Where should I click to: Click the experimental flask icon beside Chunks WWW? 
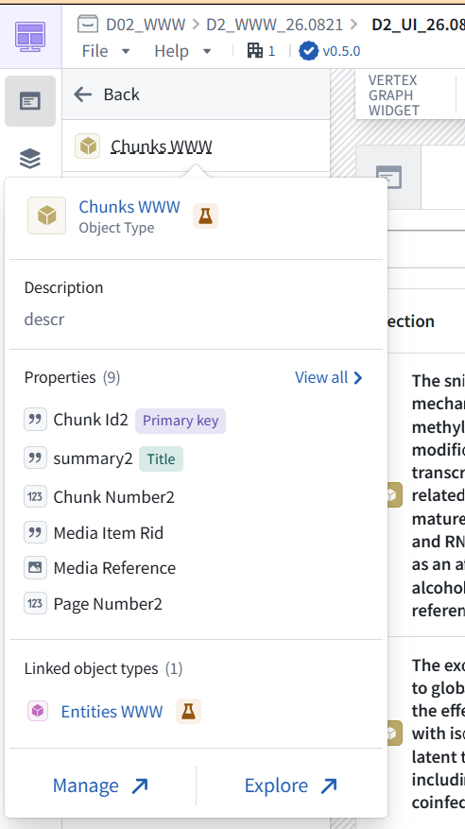tap(205, 216)
